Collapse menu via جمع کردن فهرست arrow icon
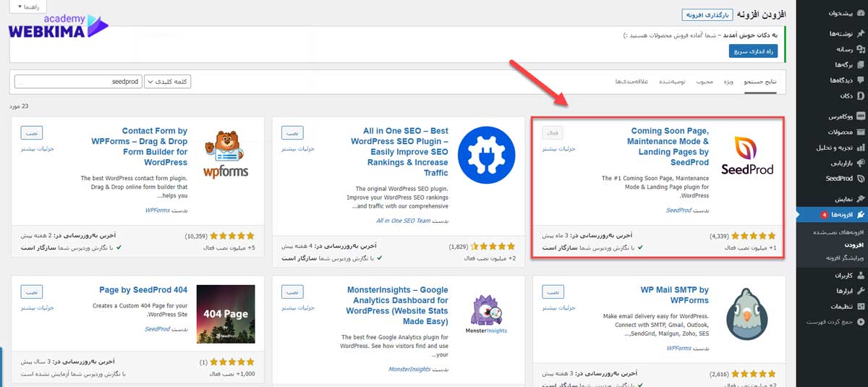868x387 pixels. click(860, 321)
